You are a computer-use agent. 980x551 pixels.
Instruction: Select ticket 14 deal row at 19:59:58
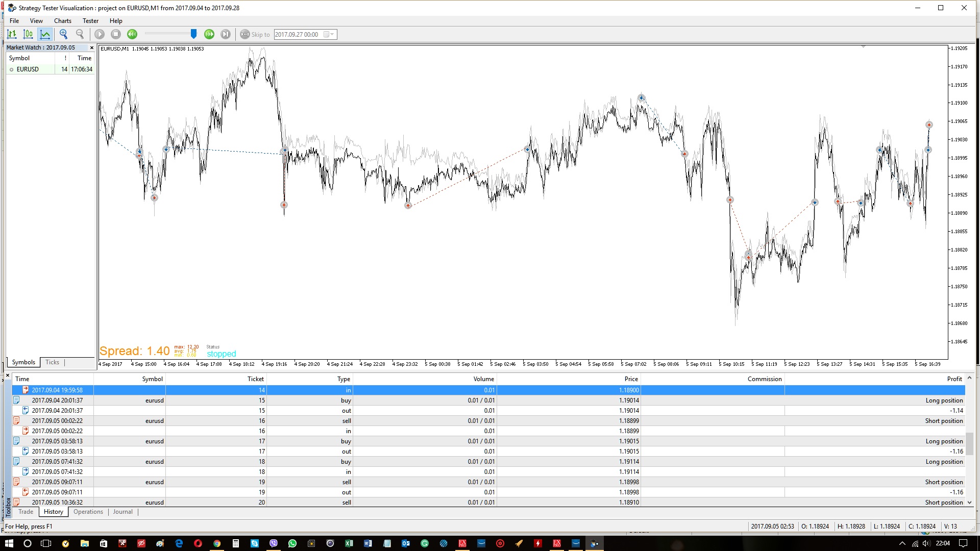point(488,390)
